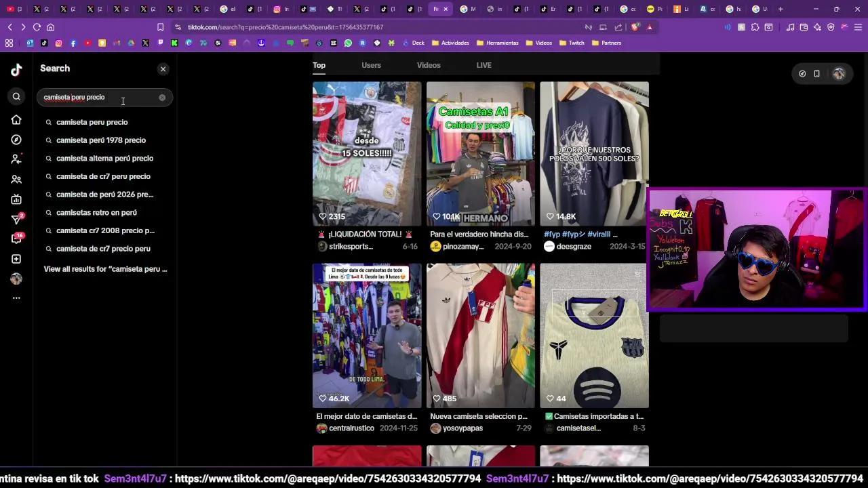Screen dimensions: 868x488
Task: Select suggestion 'camiseta perú 1978 precio'
Action: coord(101,140)
